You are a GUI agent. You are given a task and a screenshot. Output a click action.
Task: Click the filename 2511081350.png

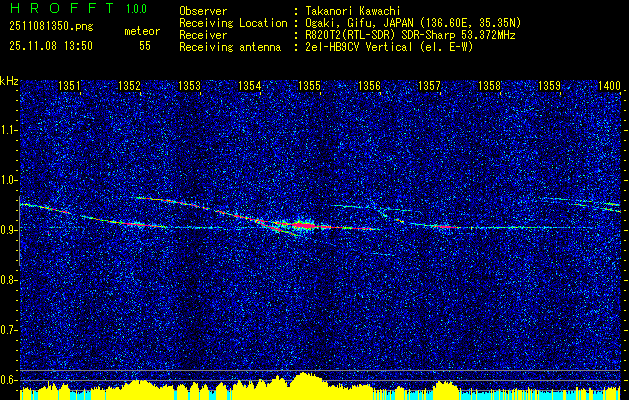51,27
